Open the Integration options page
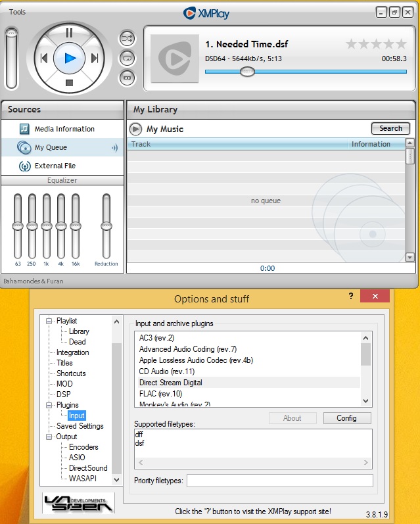The image size is (420, 524). pos(72,352)
